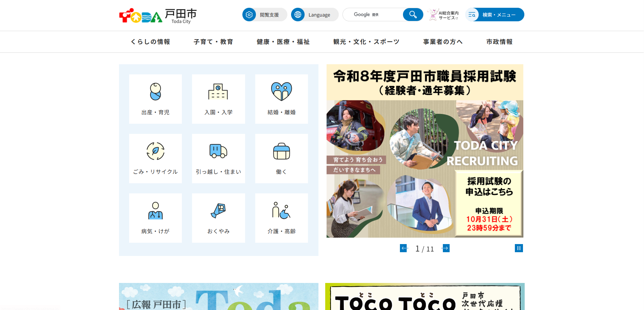The height and width of the screenshot is (310, 644).
Task: Select the 働く briefcase icon tile
Action: (x=282, y=159)
